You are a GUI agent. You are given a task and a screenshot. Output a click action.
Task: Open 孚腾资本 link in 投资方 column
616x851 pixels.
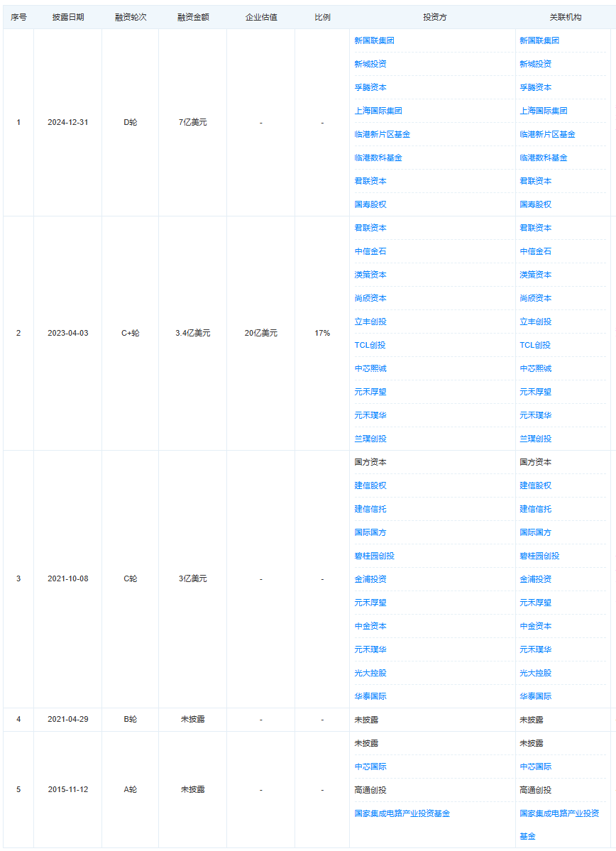[370, 87]
